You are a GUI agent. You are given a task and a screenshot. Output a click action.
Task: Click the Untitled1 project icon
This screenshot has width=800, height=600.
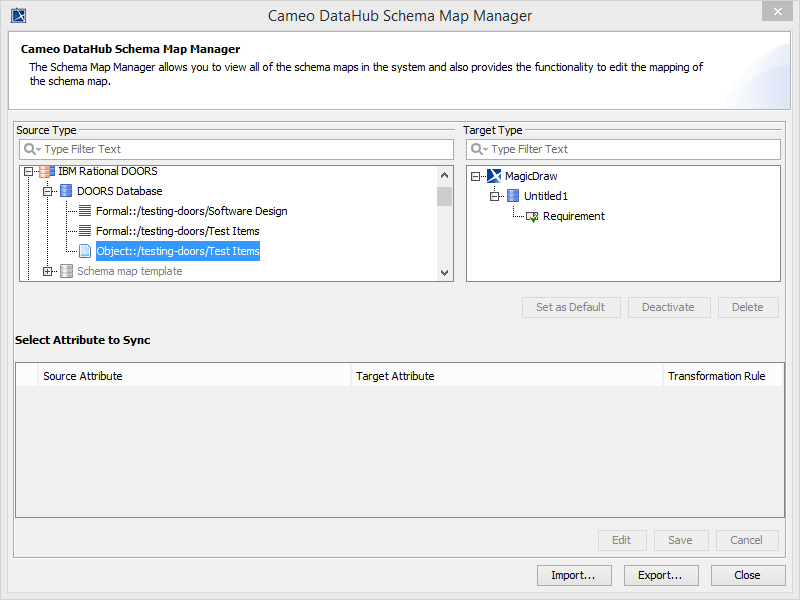pyautogui.click(x=513, y=196)
